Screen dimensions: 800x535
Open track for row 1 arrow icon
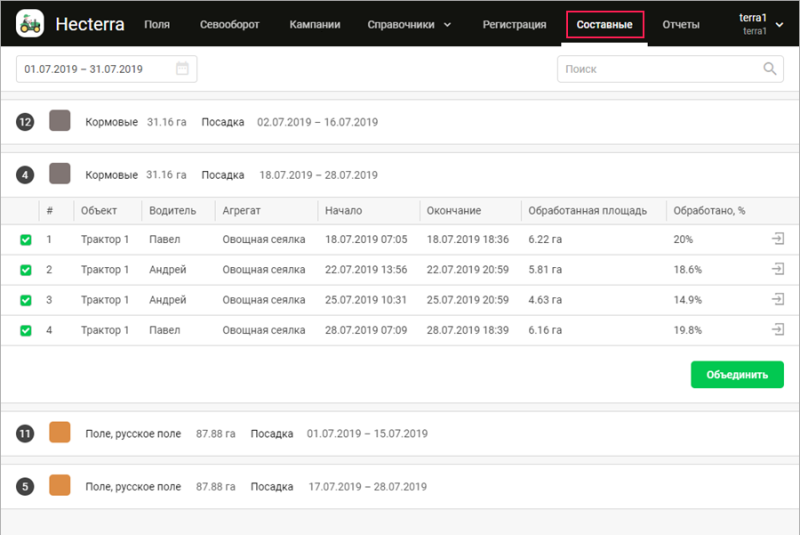click(777, 240)
